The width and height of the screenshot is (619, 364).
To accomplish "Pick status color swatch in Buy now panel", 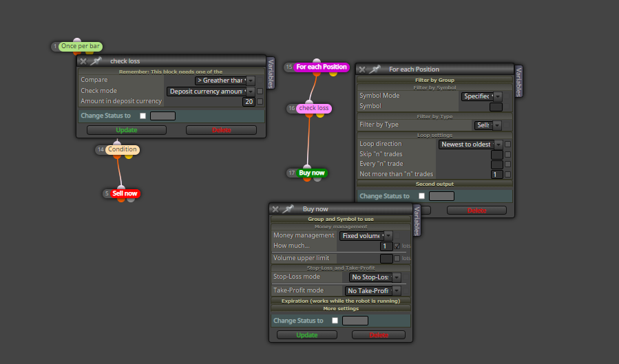I will coord(355,321).
